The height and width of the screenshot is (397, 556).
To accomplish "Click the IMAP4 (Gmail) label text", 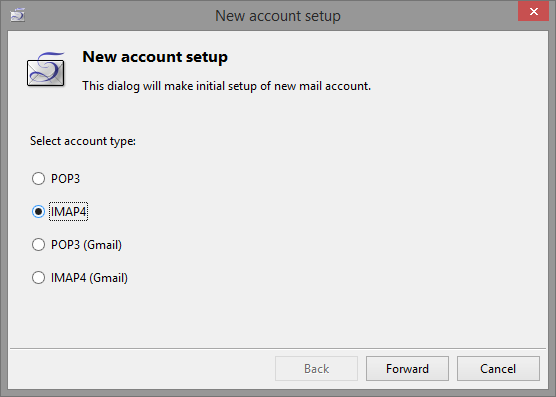I will coord(89,278).
